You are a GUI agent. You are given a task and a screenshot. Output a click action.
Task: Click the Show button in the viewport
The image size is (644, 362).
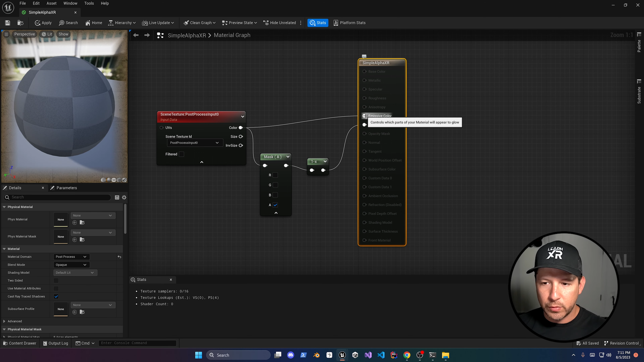point(63,34)
